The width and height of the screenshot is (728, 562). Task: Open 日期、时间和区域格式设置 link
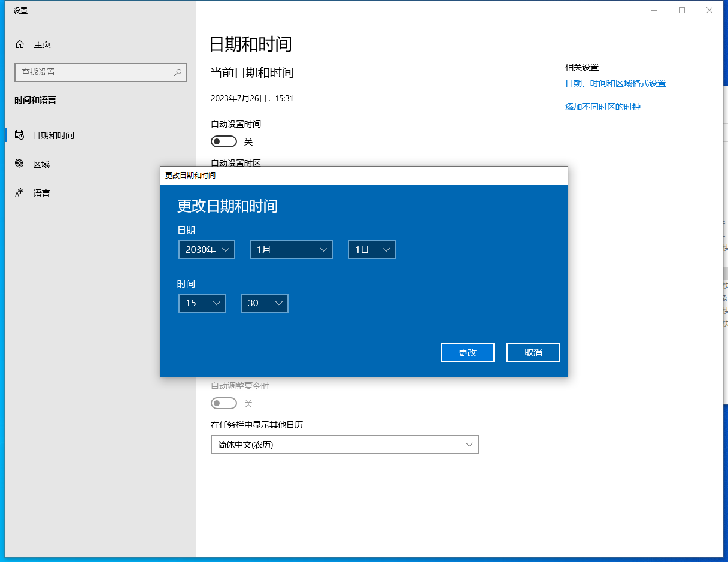[615, 83]
